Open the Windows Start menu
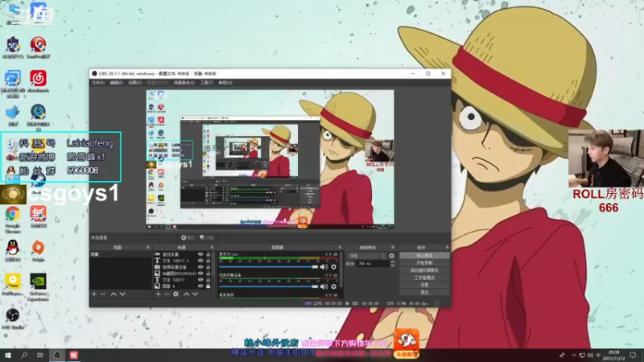The height and width of the screenshot is (362, 644). point(8,355)
